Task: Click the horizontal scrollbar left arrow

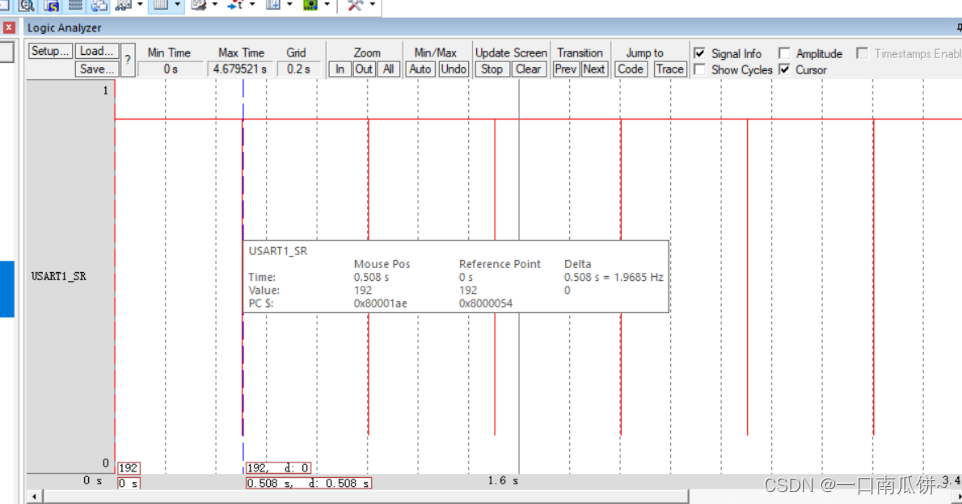Action: [34, 496]
